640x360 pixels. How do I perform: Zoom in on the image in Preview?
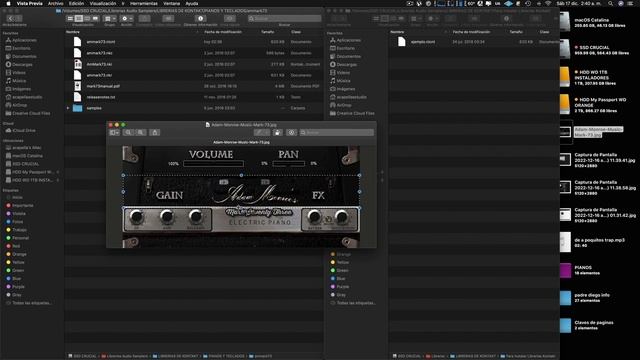141,133
